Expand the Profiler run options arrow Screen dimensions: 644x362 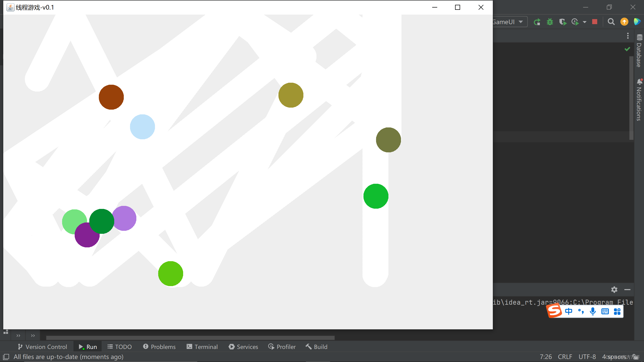pos(584,22)
